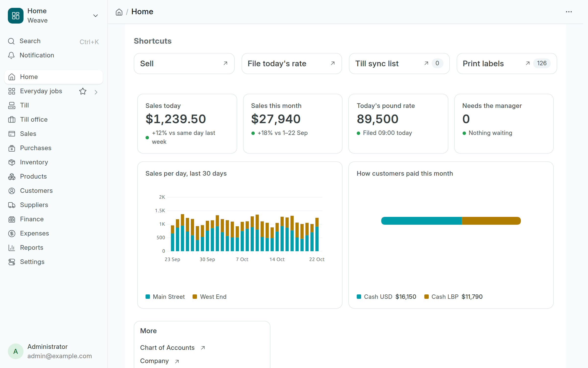Click the Inventory box icon
This screenshot has width=588, height=368.
coord(12,162)
